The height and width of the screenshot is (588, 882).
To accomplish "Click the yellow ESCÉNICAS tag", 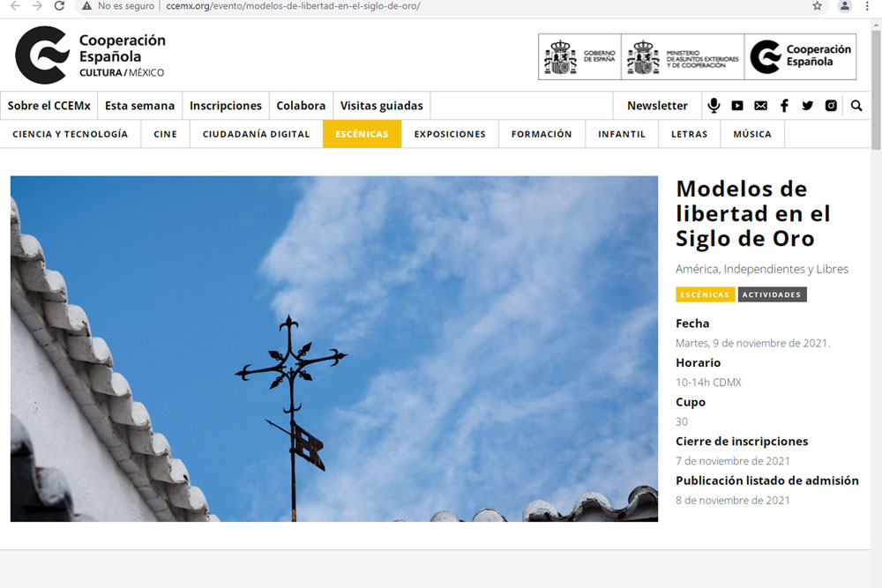I will coord(705,294).
